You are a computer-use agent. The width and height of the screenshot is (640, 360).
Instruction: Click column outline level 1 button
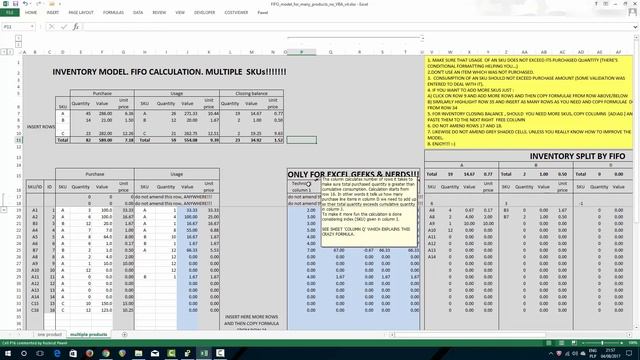pos(18,38)
